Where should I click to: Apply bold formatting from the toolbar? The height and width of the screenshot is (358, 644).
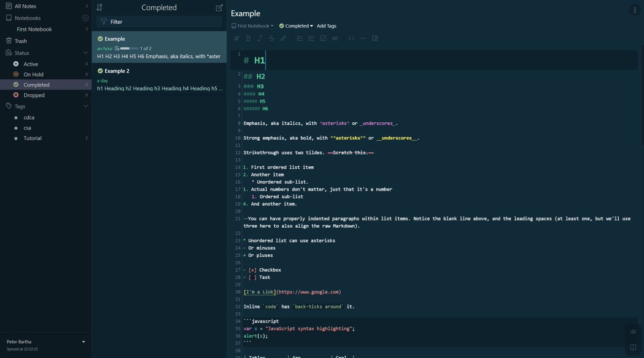coord(248,39)
